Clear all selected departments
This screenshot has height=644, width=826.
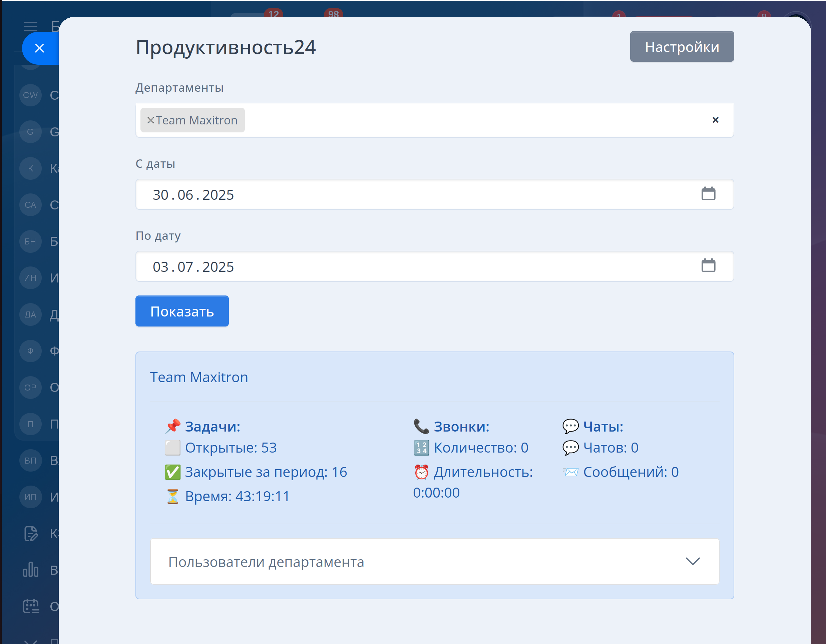click(x=715, y=120)
